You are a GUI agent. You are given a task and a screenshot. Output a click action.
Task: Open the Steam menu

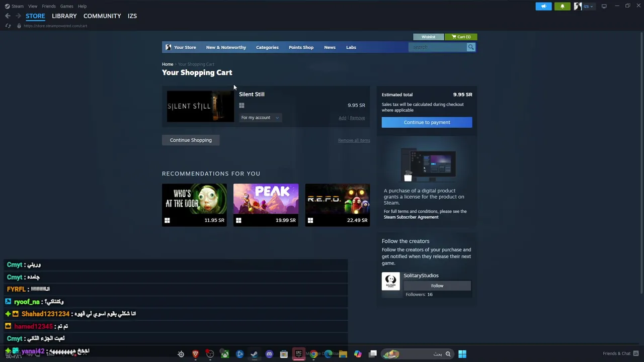[x=15, y=6]
